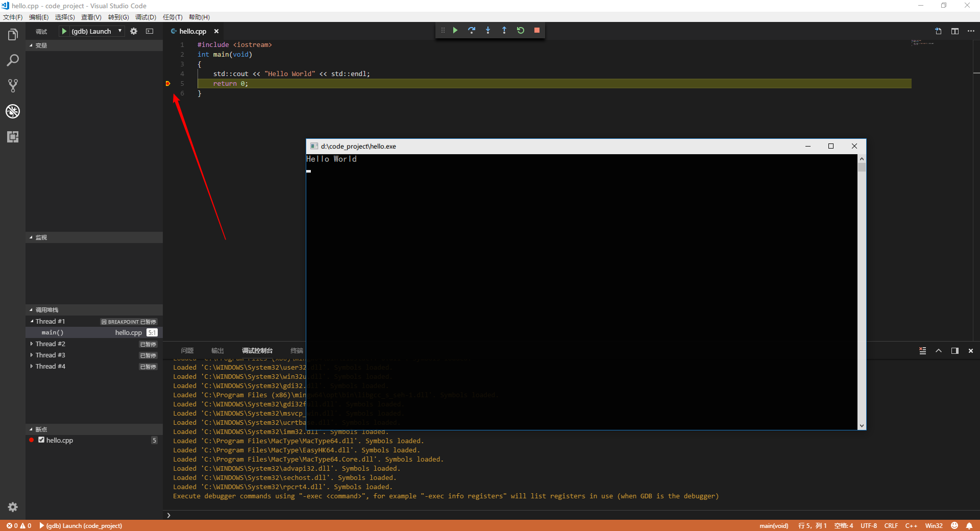This screenshot has height=531, width=980.
Task: Click UTF-8 encoding in status bar
Action: tap(868, 526)
